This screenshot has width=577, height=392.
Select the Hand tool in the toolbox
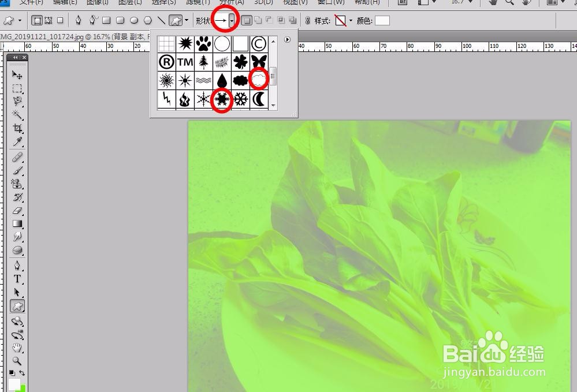pyautogui.click(x=17, y=348)
